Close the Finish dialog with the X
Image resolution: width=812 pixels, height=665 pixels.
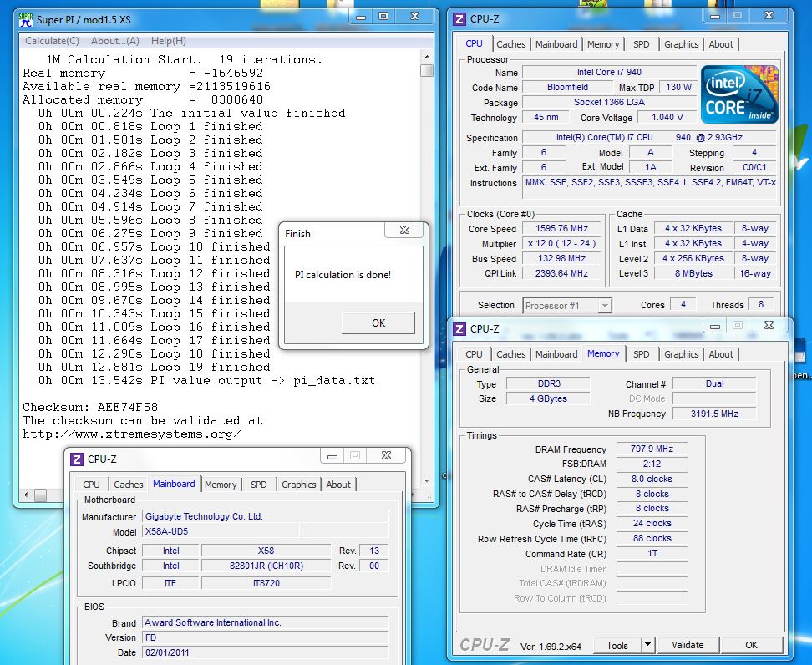405,230
